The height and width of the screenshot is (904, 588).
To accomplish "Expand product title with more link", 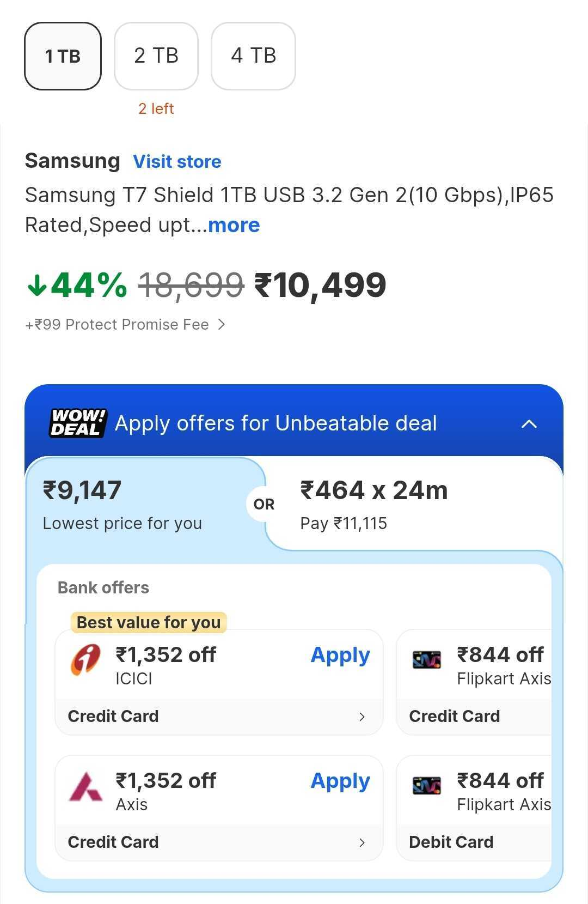I will point(234,225).
